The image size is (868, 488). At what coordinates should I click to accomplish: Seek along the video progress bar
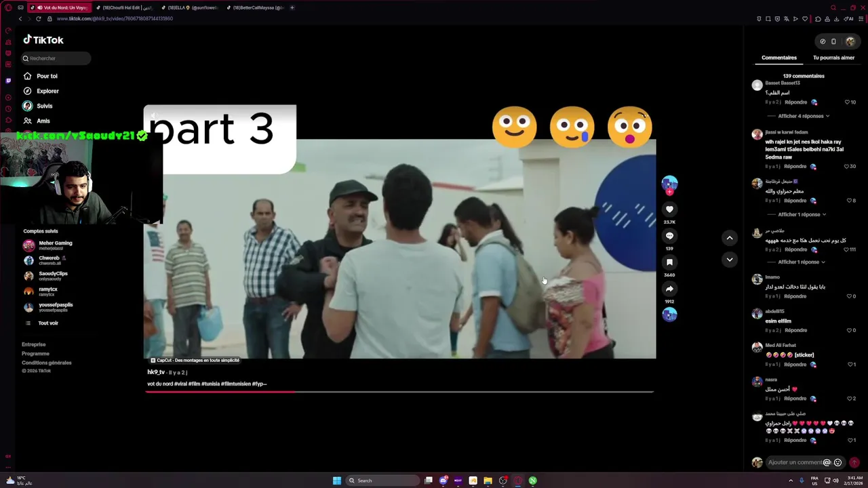click(399, 392)
